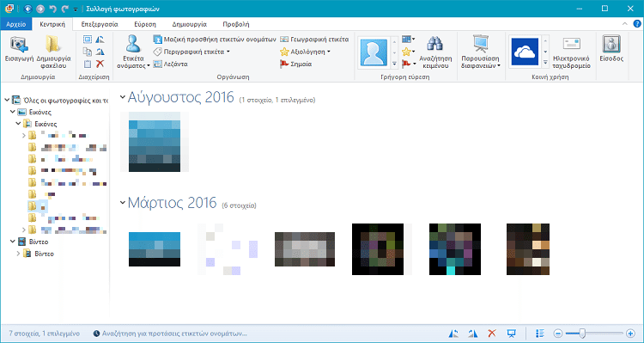644x343 pixels.
Task: Start slideshow from status bar icon
Action: pyautogui.click(x=511, y=334)
